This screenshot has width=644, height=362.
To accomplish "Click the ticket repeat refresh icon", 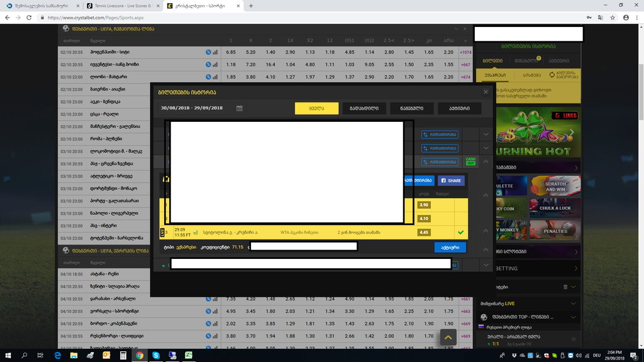I will tap(552, 75).
